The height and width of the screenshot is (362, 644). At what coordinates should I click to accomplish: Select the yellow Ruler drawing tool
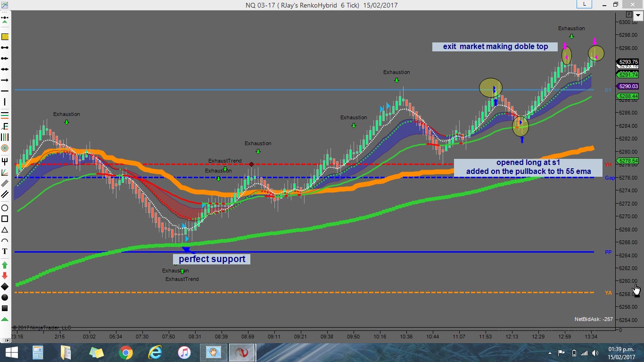click(5, 37)
